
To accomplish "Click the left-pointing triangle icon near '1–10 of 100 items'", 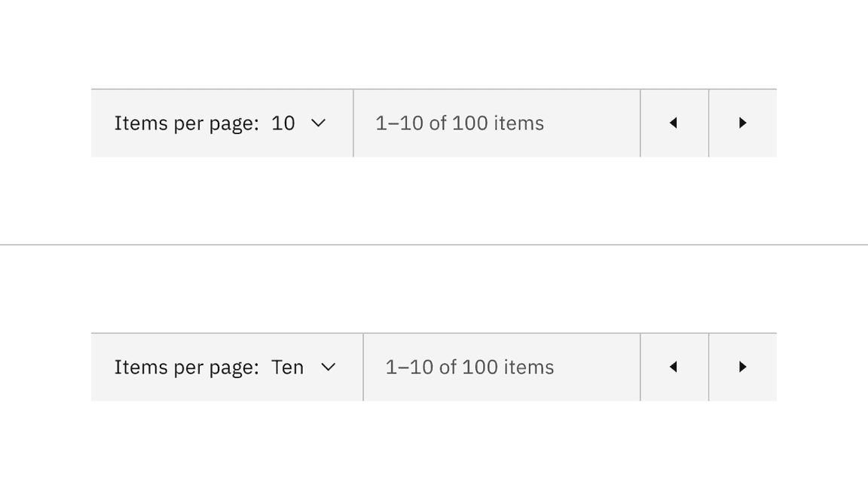I will [673, 123].
